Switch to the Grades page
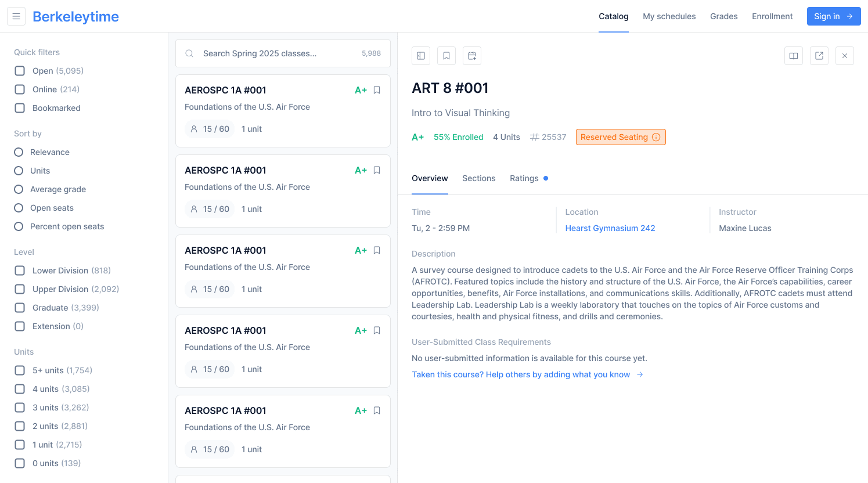868x483 pixels. click(724, 16)
